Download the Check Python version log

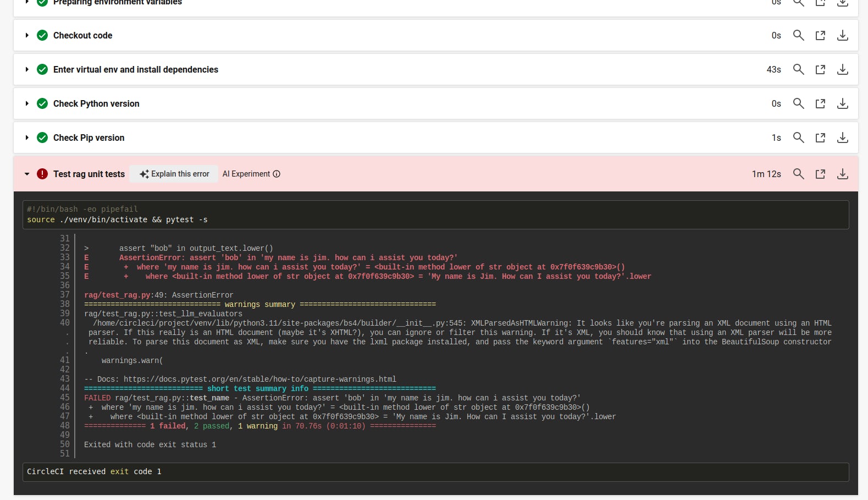point(842,103)
